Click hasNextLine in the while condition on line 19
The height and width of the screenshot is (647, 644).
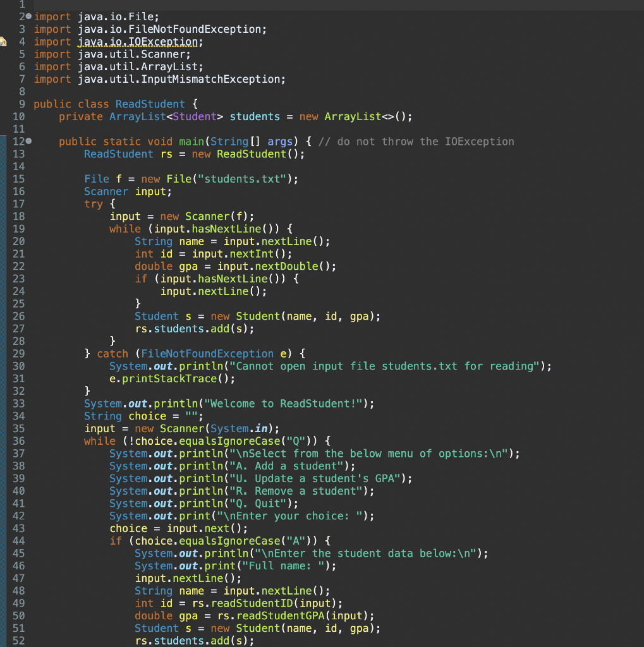tap(226, 229)
